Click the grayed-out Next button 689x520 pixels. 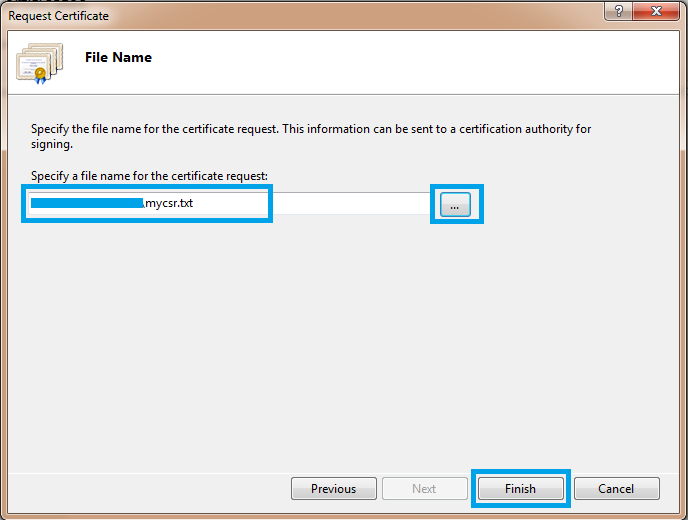coord(424,489)
